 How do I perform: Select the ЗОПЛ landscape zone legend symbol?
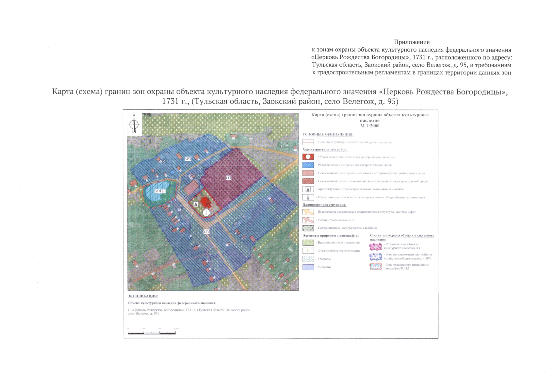pos(376,267)
